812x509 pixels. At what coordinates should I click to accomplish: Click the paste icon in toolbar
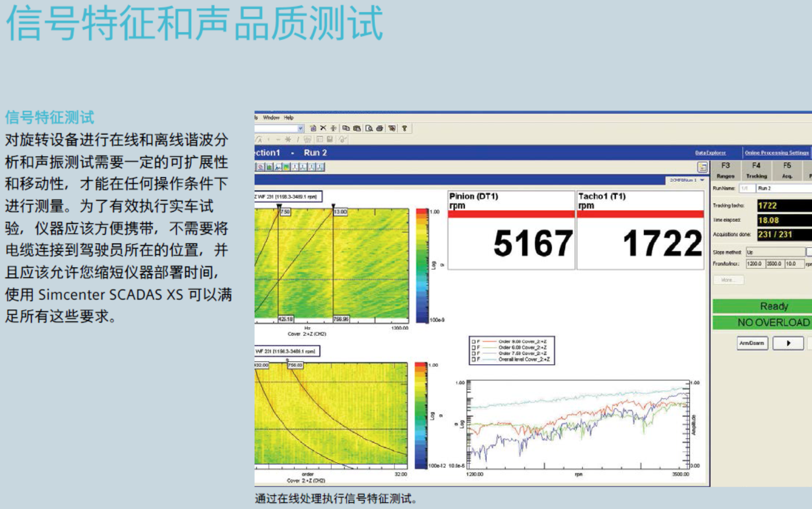pyautogui.click(x=357, y=128)
